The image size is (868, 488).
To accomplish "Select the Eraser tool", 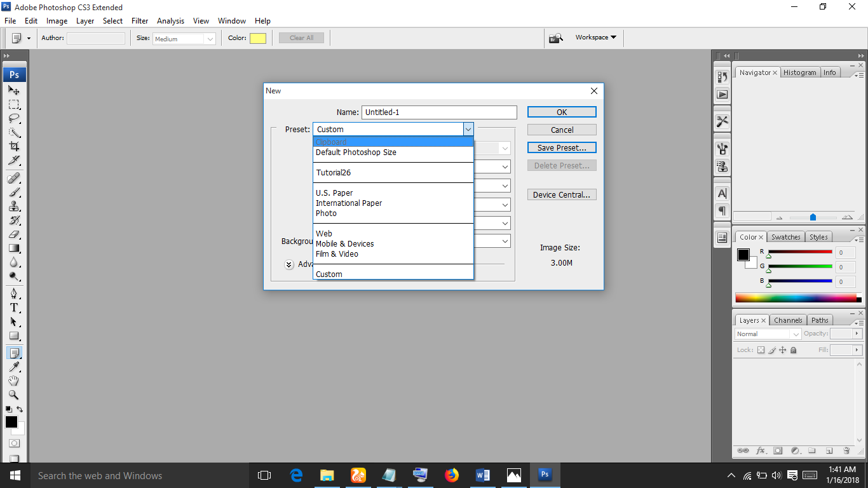I will point(14,234).
